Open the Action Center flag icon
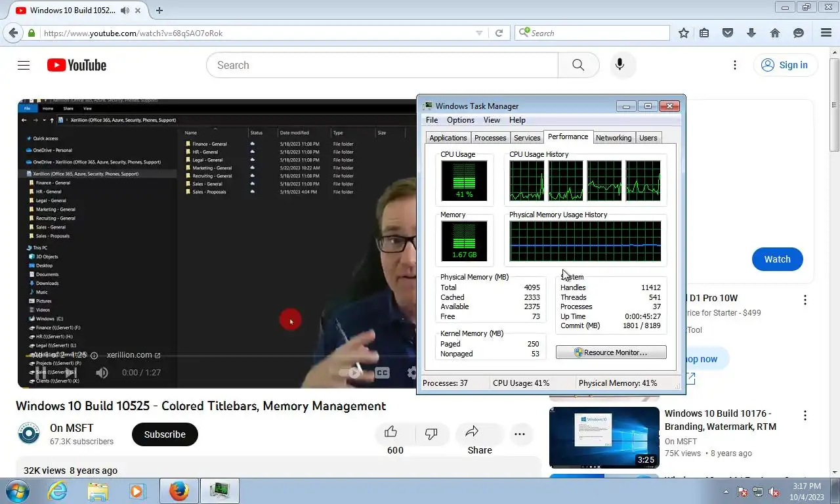The image size is (840, 504). [x=743, y=491]
